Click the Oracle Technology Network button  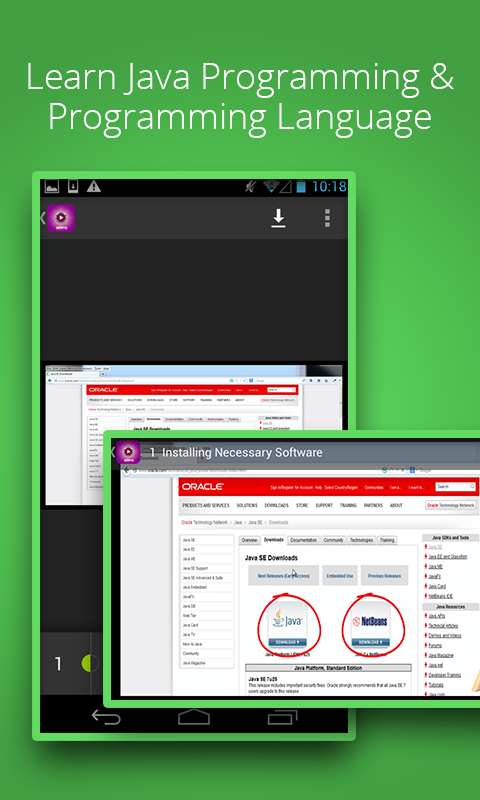coord(451,505)
